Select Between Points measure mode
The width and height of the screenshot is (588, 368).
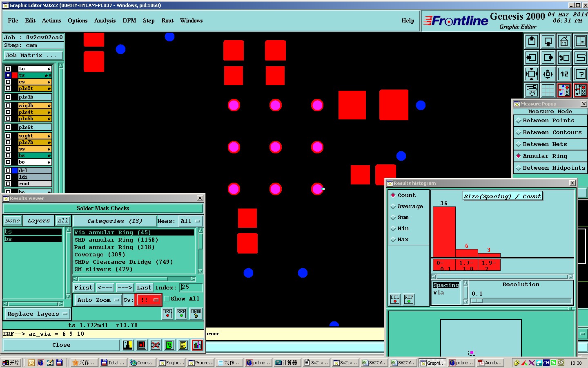pyautogui.click(x=550, y=121)
